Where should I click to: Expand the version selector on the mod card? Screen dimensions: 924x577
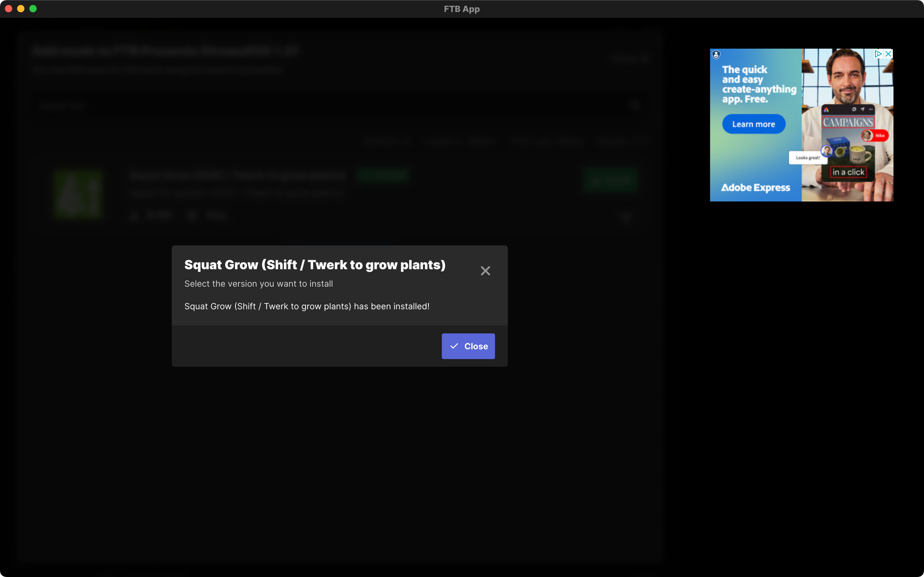pos(627,217)
